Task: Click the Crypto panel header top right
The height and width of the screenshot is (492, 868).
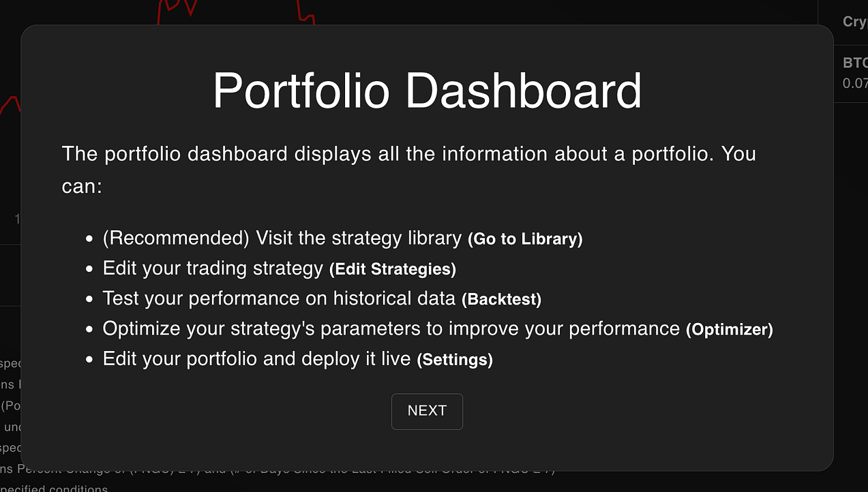Action: click(855, 21)
